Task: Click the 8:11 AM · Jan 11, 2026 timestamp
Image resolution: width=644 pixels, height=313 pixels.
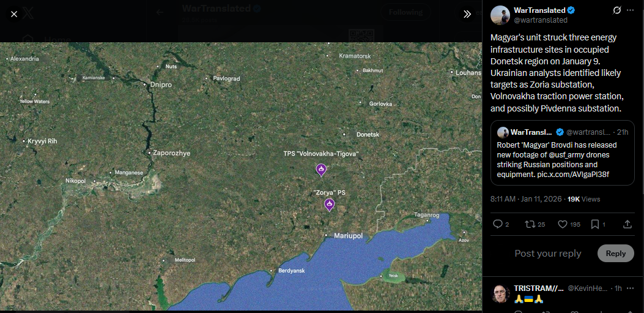Action: click(526, 199)
